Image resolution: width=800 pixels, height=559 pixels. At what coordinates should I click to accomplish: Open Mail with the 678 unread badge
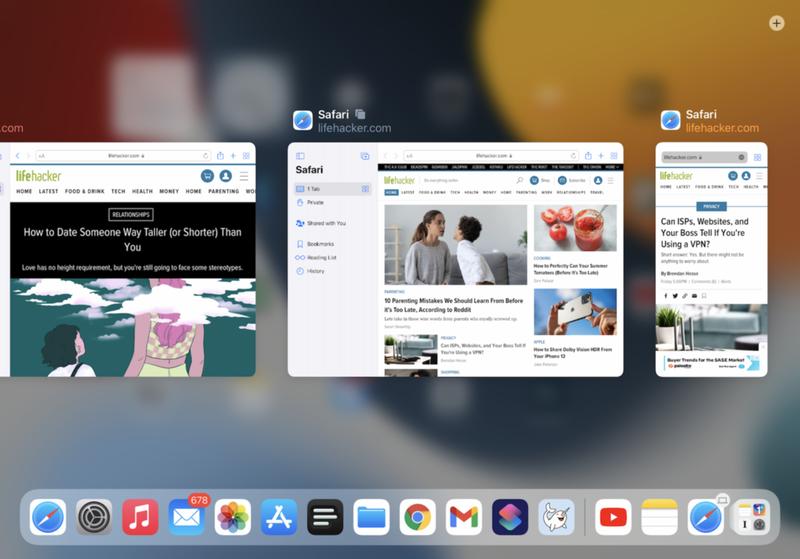(x=186, y=517)
